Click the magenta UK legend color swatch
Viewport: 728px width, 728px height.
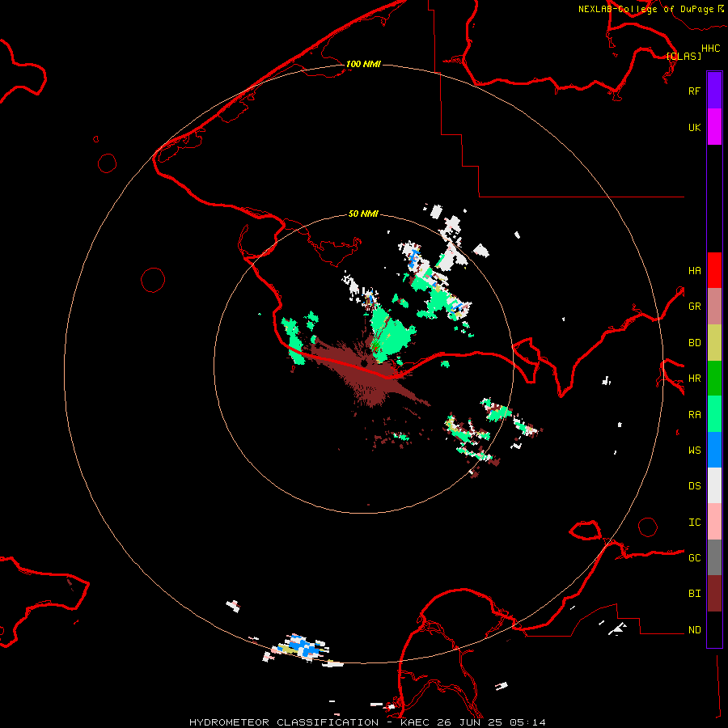click(x=714, y=127)
